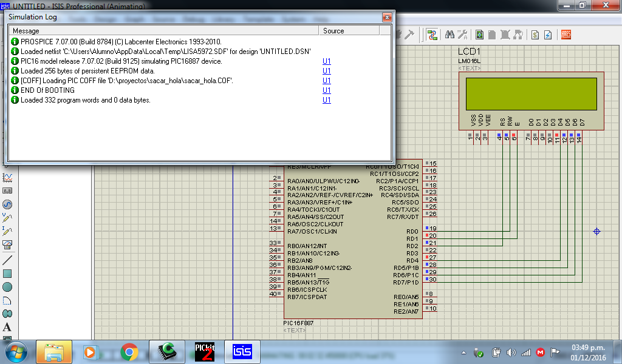Image resolution: width=622 pixels, height=364 pixels.
Task: Open the CCS compiler chip taskbar icon
Action: pyautogui.click(x=167, y=352)
